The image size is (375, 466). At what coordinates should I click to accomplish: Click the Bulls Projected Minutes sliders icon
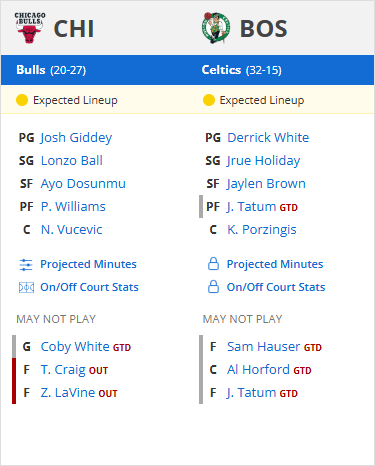(26, 265)
